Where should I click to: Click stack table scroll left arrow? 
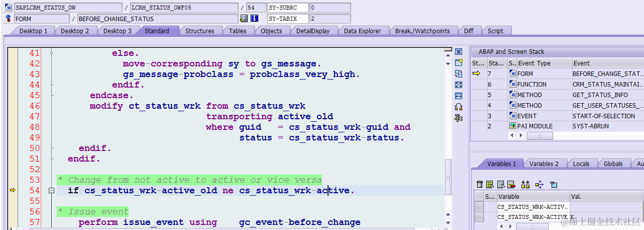pyautogui.click(x=512, y=135)
